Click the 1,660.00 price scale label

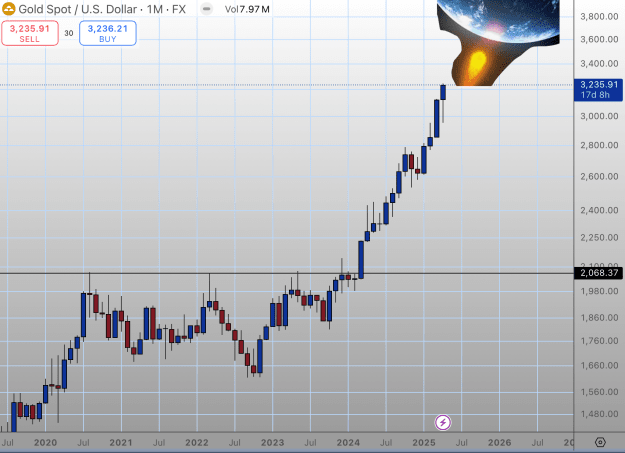coord(599,365)
